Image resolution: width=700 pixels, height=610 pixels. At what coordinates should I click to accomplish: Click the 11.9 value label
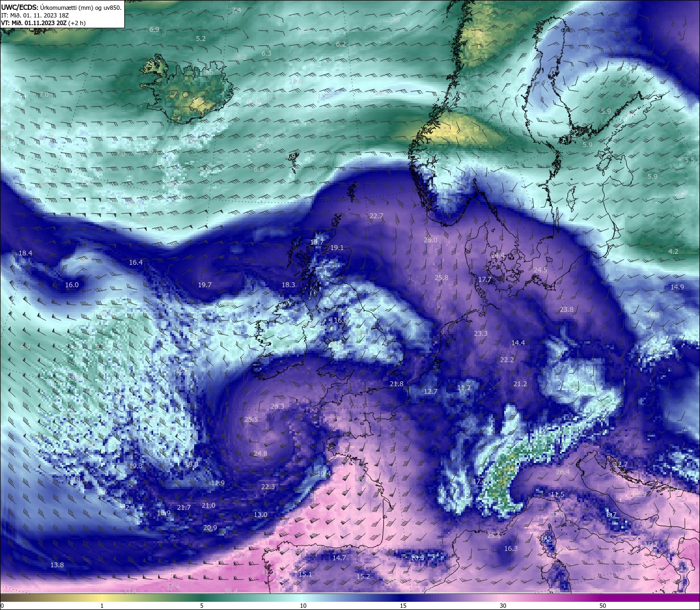(x=218, y=483)
